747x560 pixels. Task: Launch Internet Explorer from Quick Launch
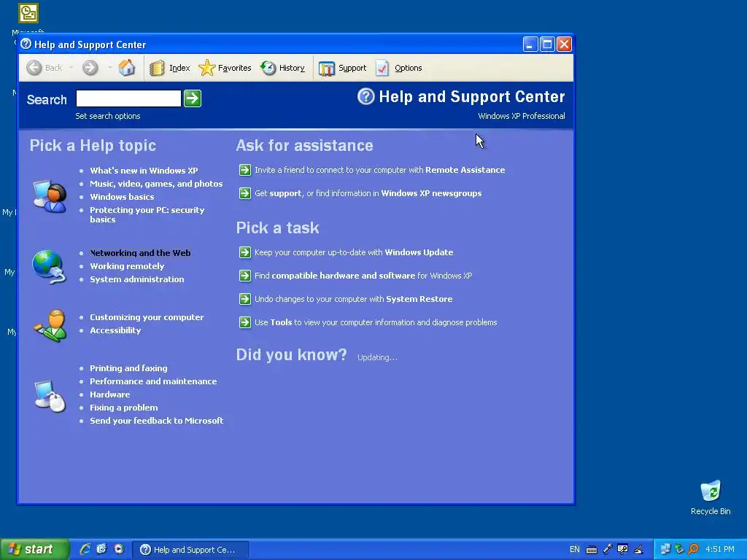pyautogui.click(x=85, y=549)
